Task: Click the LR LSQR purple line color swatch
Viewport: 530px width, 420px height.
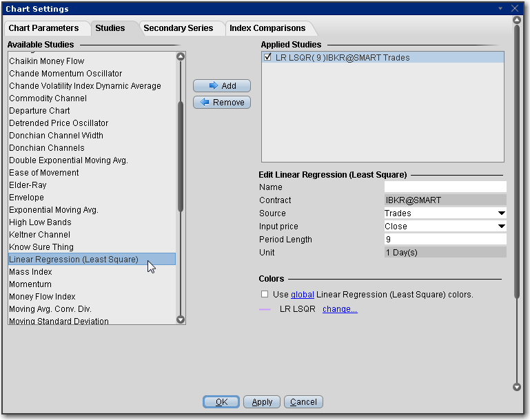Action: click(x=265, y=310)
